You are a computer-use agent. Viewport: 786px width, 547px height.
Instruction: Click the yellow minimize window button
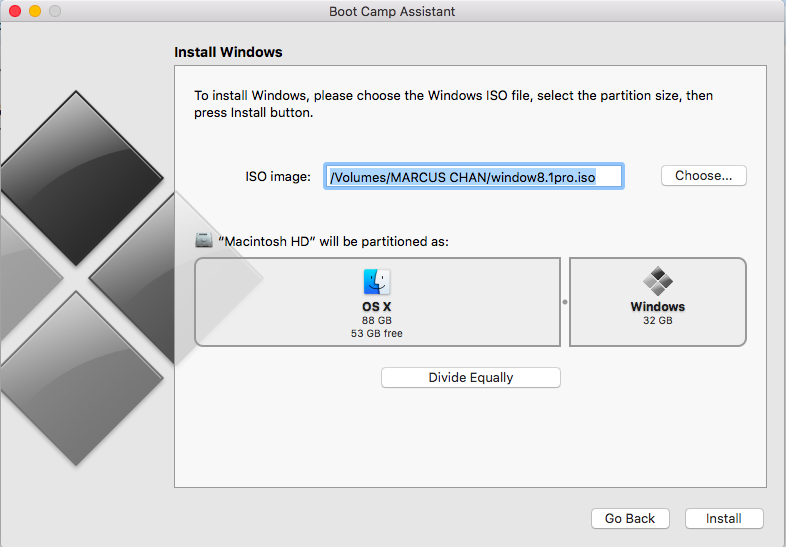point(35,11)
